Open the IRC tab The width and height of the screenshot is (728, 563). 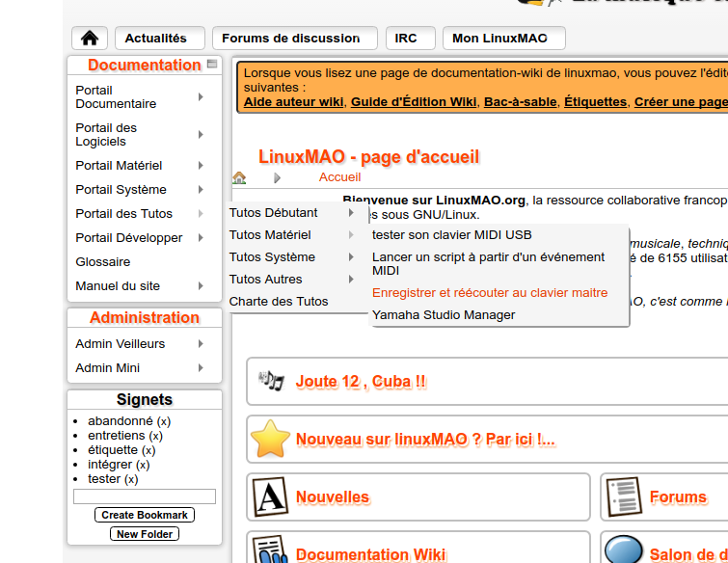point(411,38)
